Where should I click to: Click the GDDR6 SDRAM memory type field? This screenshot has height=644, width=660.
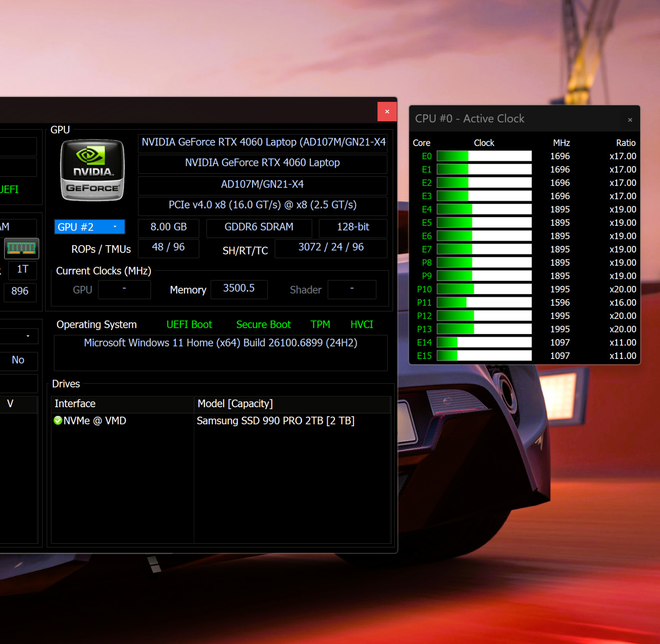click(259, 227)
